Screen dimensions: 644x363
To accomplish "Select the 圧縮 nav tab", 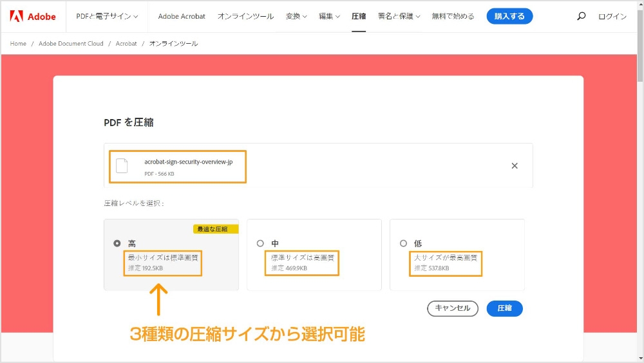I will pos(359,17).
